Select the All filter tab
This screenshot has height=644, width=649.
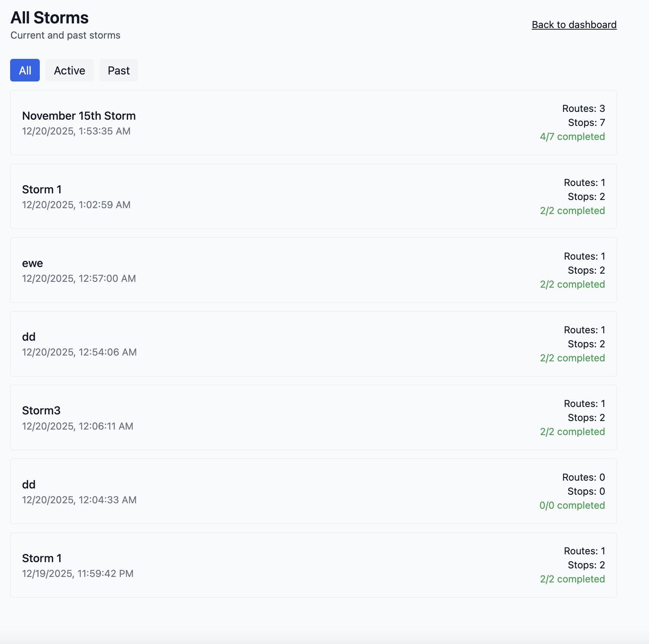25,71
